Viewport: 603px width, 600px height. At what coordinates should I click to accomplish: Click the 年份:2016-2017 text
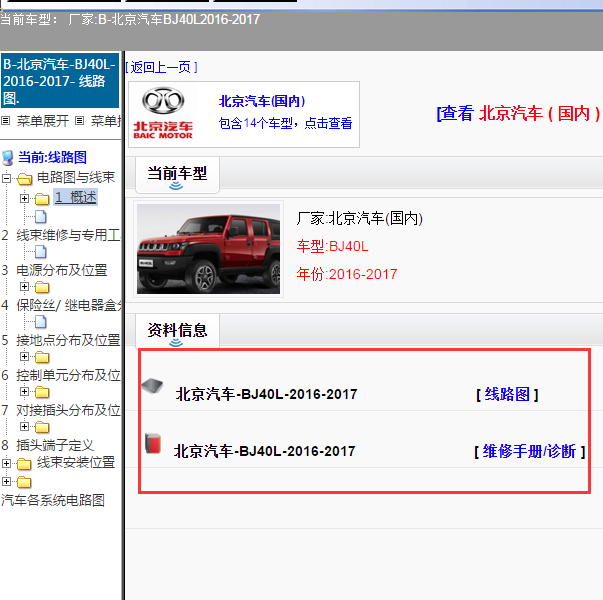(347, 275)
